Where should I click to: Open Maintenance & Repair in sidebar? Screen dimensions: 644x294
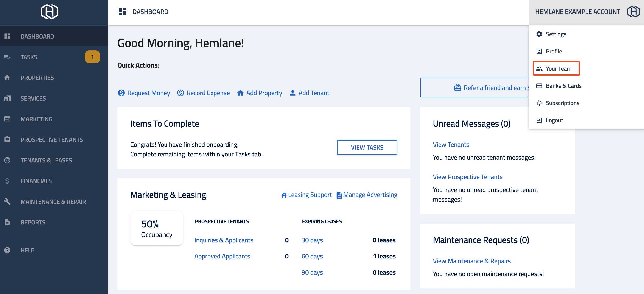[x=54, y=202]
